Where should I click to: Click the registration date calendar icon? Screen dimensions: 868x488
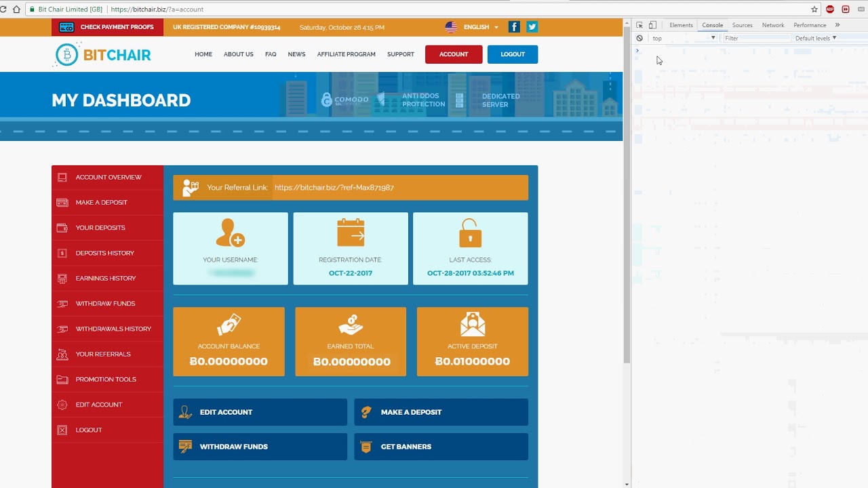pos(351,232)
